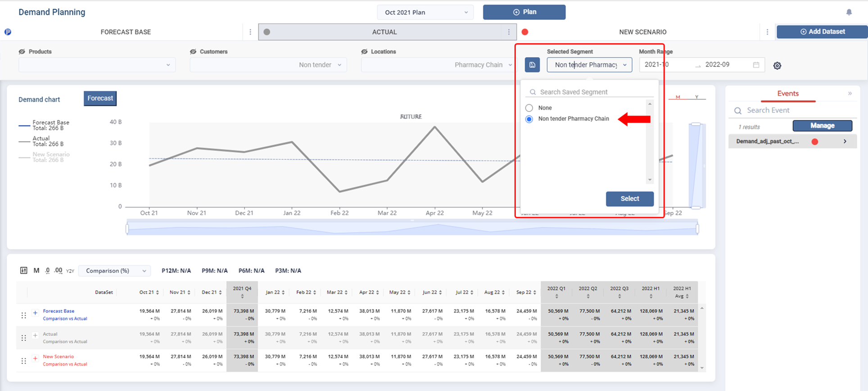Open the Products dropdown
The width and height of the screenshot is (868, 391).
(97, 65)
